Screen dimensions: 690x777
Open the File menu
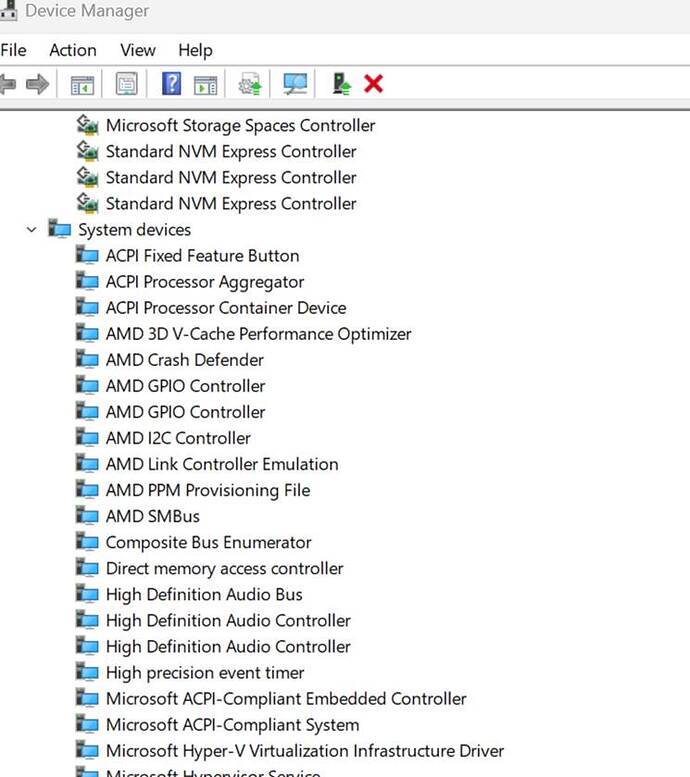pos(14,50)
